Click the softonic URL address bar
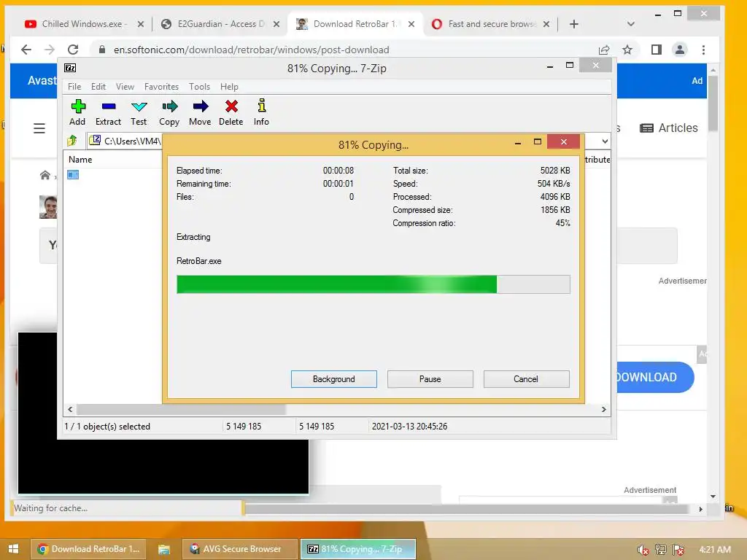This screenshot has height=560, width=747. point(251,50)
